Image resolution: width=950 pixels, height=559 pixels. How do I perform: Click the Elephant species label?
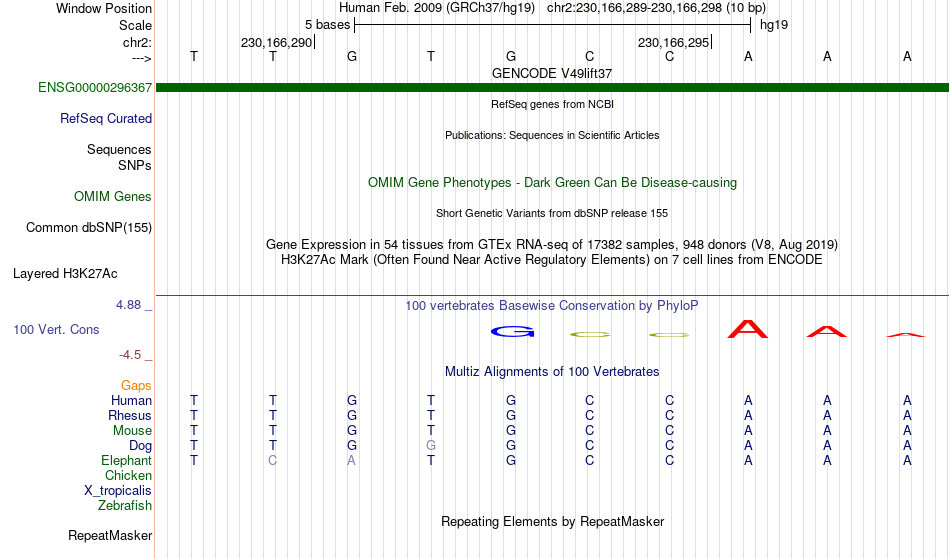click(126, 460)
